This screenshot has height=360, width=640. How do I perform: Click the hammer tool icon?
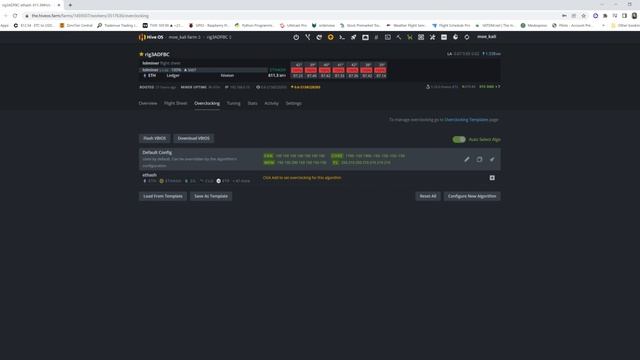point(399,37)
